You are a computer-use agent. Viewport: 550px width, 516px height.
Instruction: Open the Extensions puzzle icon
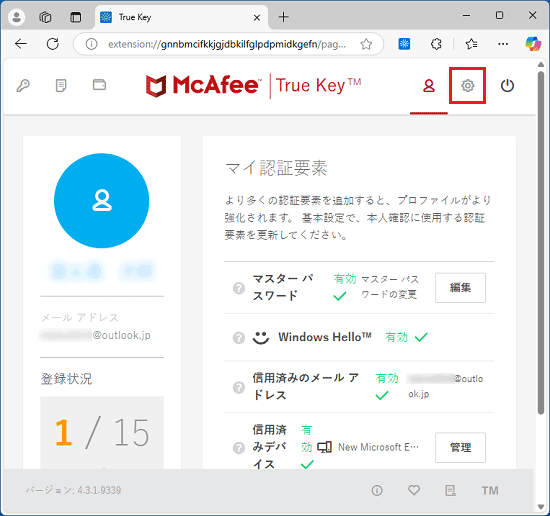[436, 44]
